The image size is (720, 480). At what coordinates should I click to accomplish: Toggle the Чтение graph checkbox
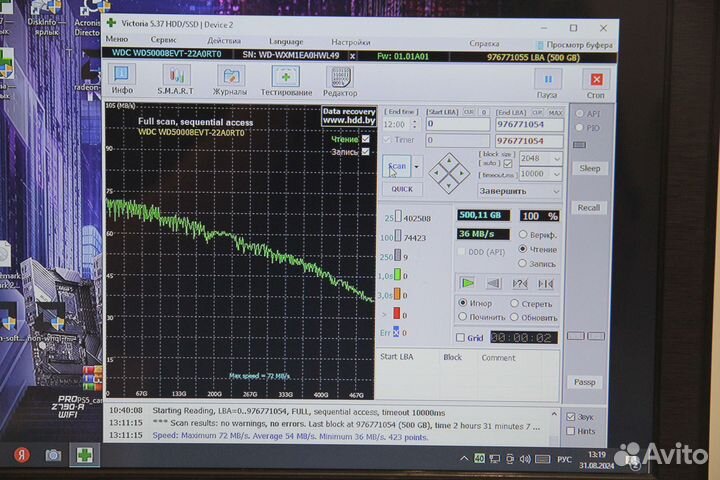coord(366,139)
